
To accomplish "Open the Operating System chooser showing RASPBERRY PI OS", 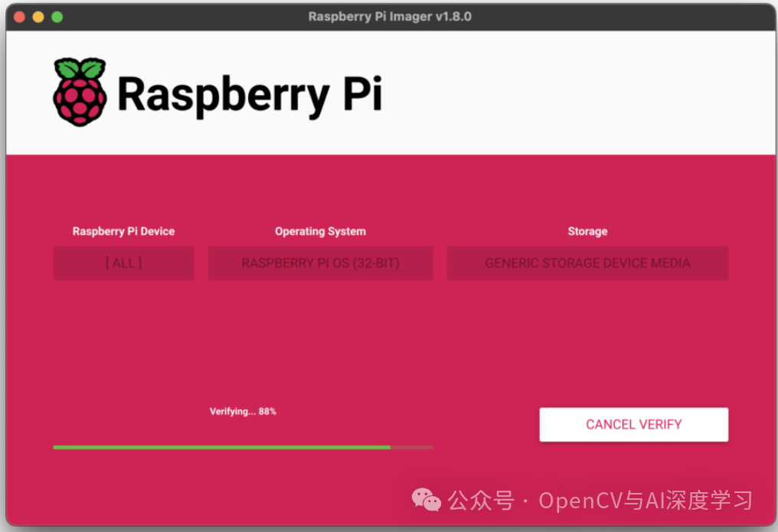I will coord(320,263).
